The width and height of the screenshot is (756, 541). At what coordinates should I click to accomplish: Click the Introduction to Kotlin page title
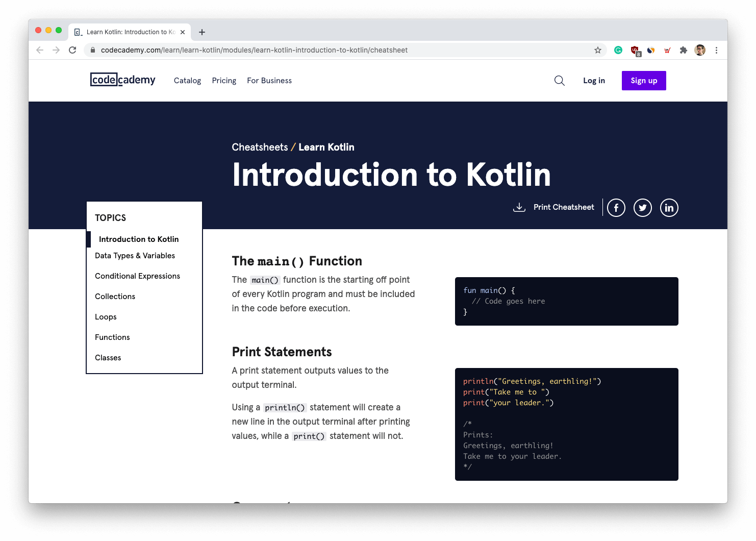(391, 175)
